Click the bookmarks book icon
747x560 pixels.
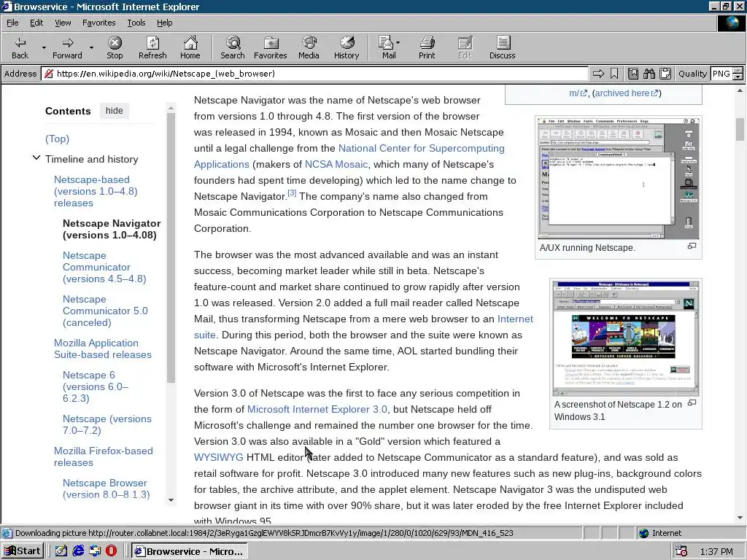[x=633, y=74]
